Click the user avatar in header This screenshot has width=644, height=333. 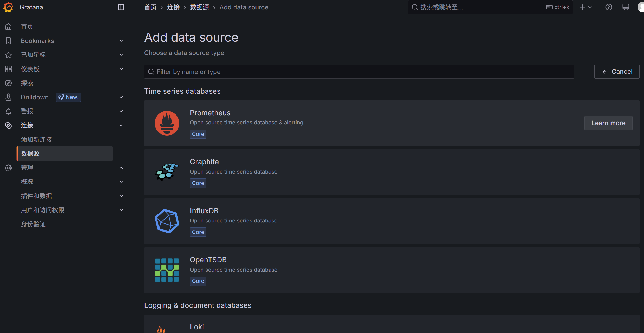pyautogui.click(x=641, y=7)
